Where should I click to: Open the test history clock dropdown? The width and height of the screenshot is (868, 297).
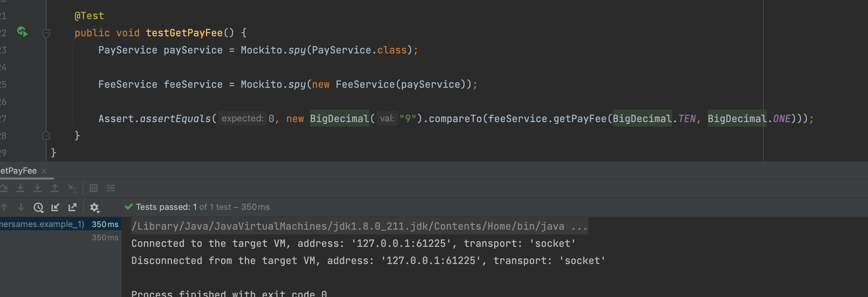coord(38,208)
